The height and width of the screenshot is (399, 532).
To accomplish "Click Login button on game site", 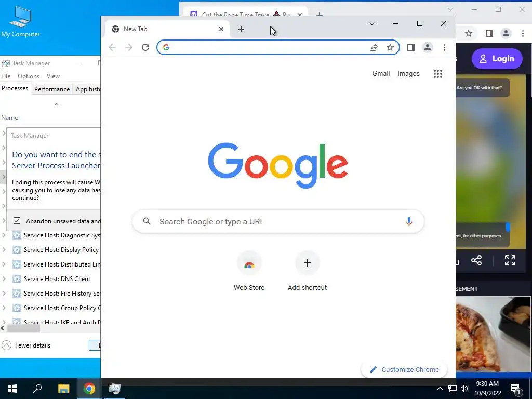I will (497, 59).
